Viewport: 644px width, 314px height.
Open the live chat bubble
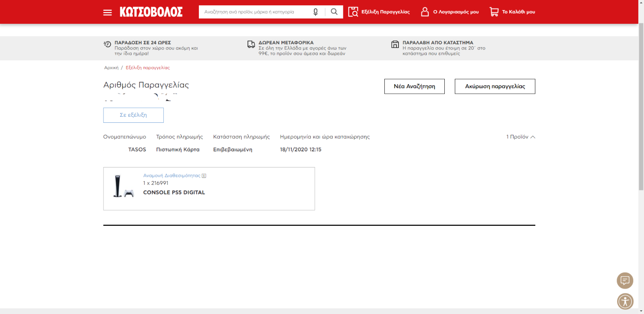click(625, 281)
